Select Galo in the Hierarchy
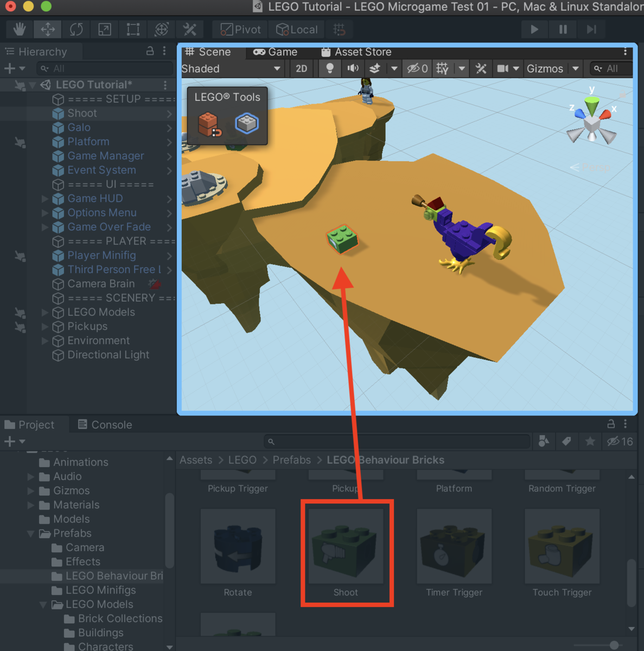Screen dimensions: 644x651 (79, 127)
